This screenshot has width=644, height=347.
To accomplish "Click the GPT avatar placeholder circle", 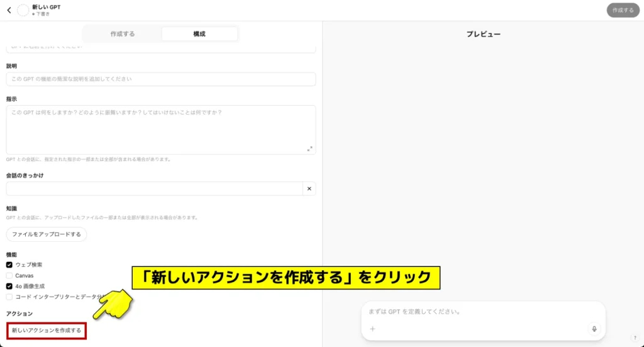I will 23,10.
